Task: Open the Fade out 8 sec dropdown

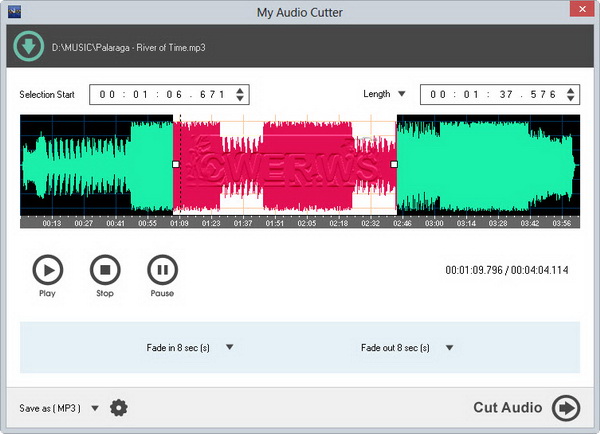Action: (x=449, y=348)
